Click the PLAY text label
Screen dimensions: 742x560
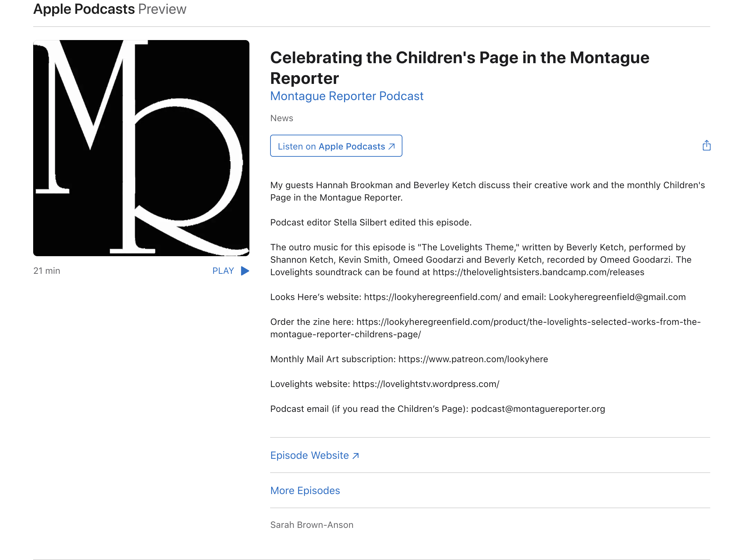click(x=223, y=271)
